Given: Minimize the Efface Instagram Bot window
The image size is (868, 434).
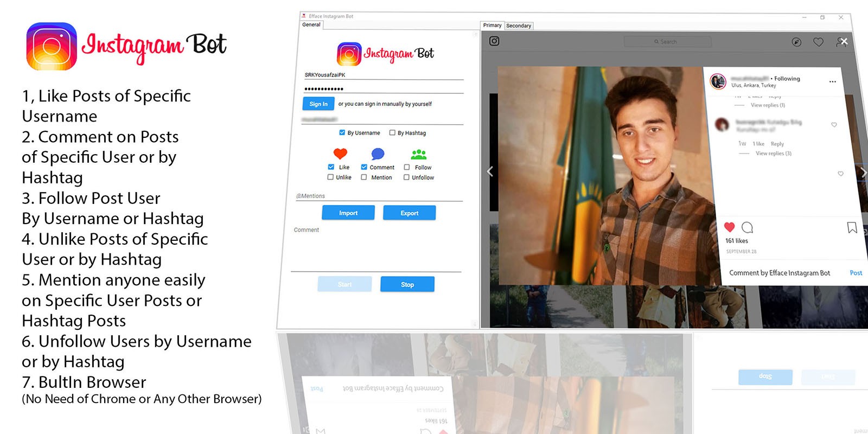Looking at the screenshot, I should pyautogui.click(x=804, y=17).
